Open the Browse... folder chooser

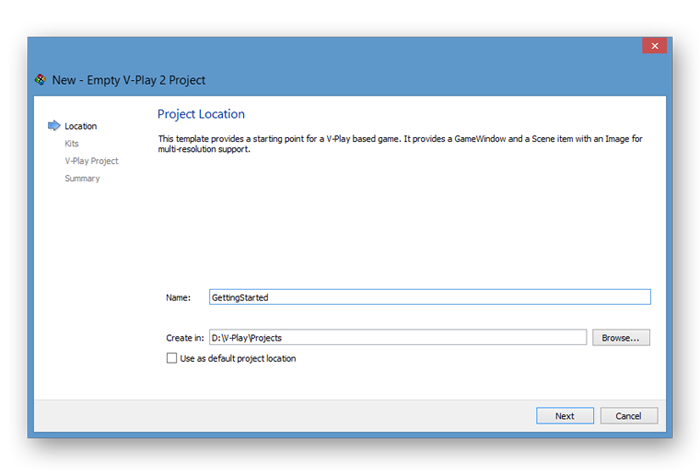click(x=621, y=338)
